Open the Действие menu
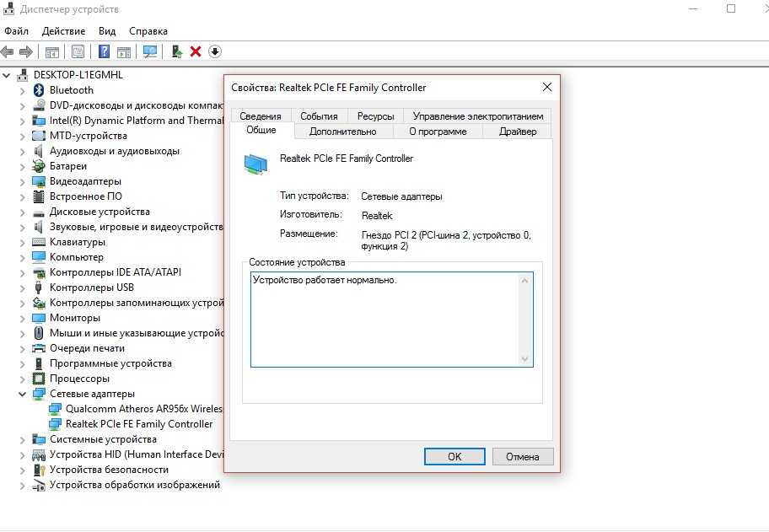Screen dimensions: 769x532 point(64,31)
